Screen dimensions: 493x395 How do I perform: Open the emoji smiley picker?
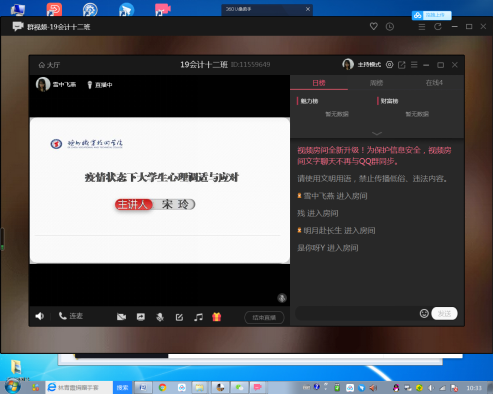click(424, 313)
